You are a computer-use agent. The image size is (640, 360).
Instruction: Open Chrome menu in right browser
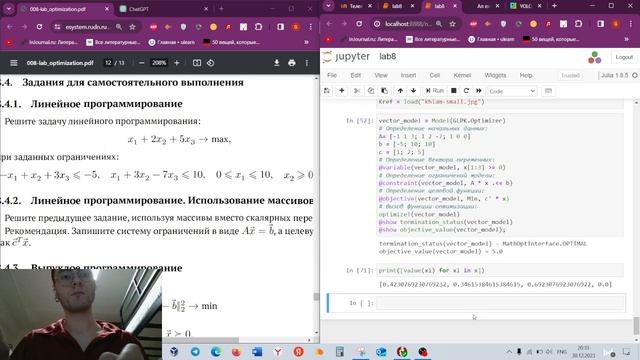(631, 24)
